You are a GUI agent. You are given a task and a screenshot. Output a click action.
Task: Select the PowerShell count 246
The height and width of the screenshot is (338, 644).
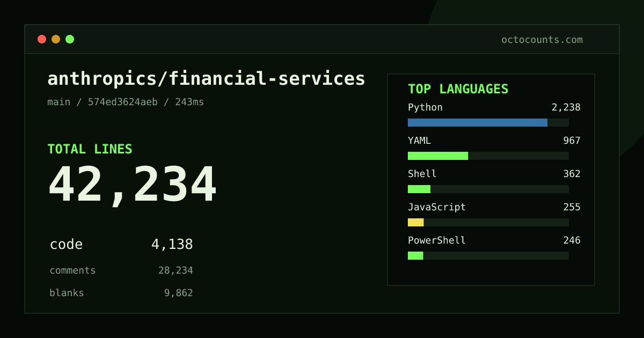[572, 240]
